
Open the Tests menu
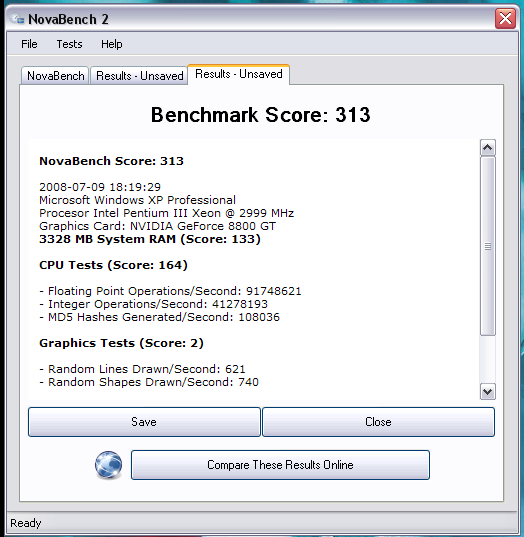[x=70, y=44]
